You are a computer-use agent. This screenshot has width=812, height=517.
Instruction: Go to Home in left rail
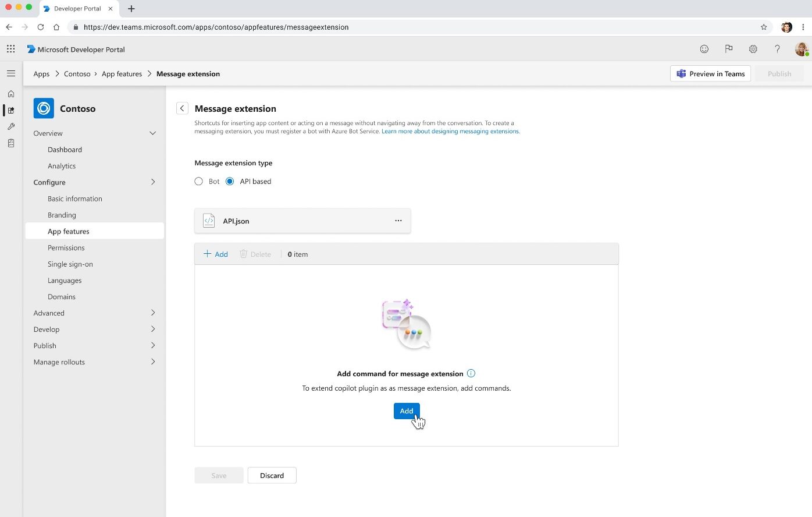[11, 94]
